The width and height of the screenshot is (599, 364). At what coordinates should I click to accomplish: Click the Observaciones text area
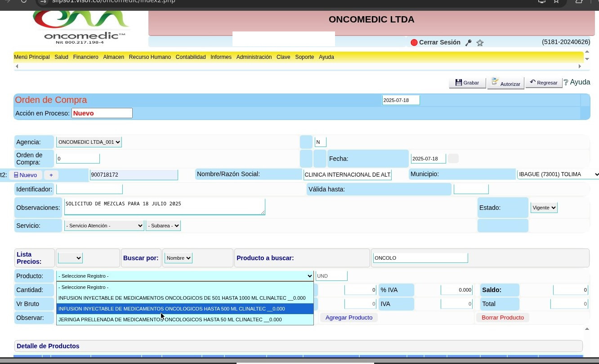tap(164, 207)
